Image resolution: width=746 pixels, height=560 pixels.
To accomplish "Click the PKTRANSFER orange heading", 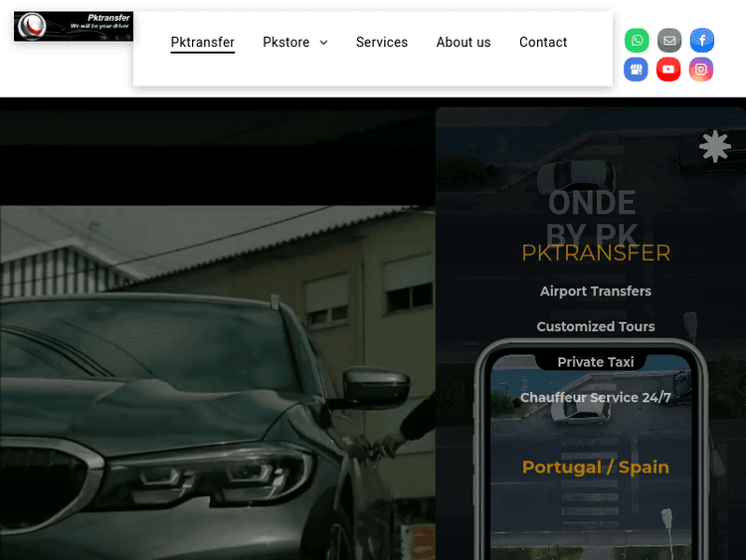I will click(596, 253).
